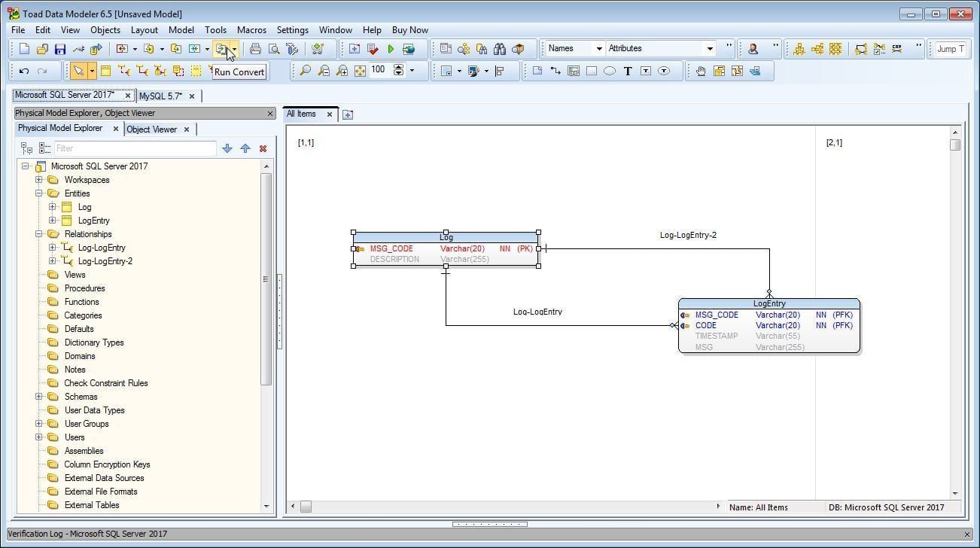Image resolution: width=980 pixels, height=548 pixels.
Task: Switch to the MySQL 5.7 model tab
Action: click(x=160, y=96)
